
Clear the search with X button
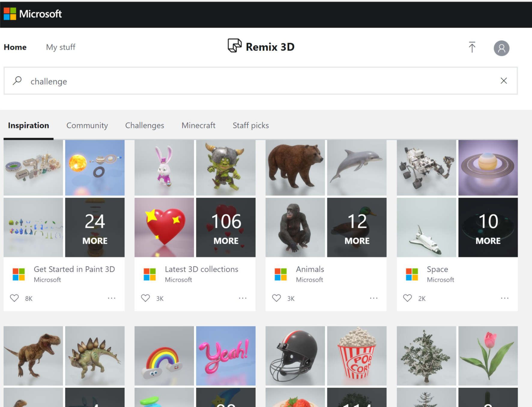(504, 81)
